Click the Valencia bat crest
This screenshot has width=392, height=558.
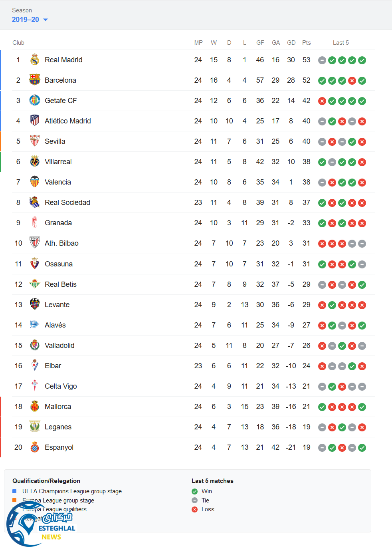(x=35, y=182)
